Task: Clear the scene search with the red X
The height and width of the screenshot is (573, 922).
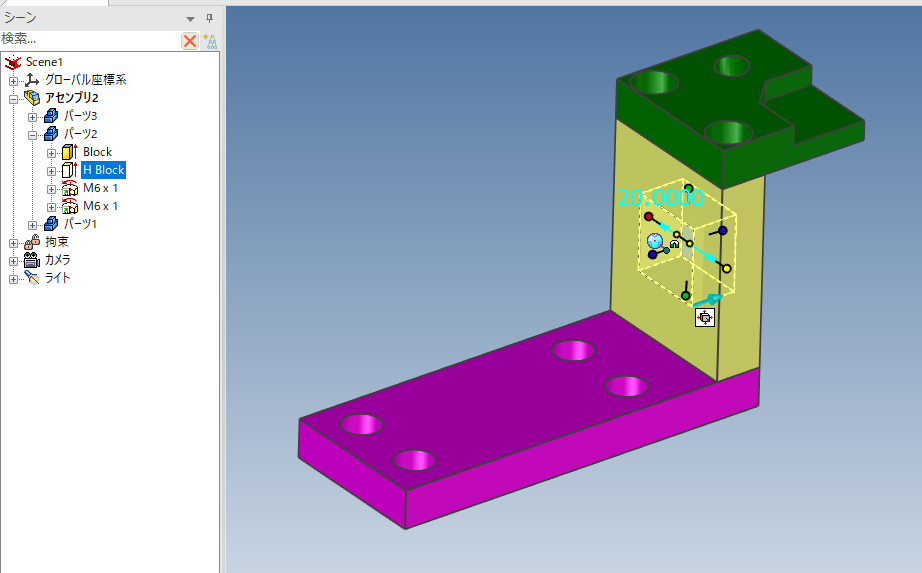Action: coord(189,40)
